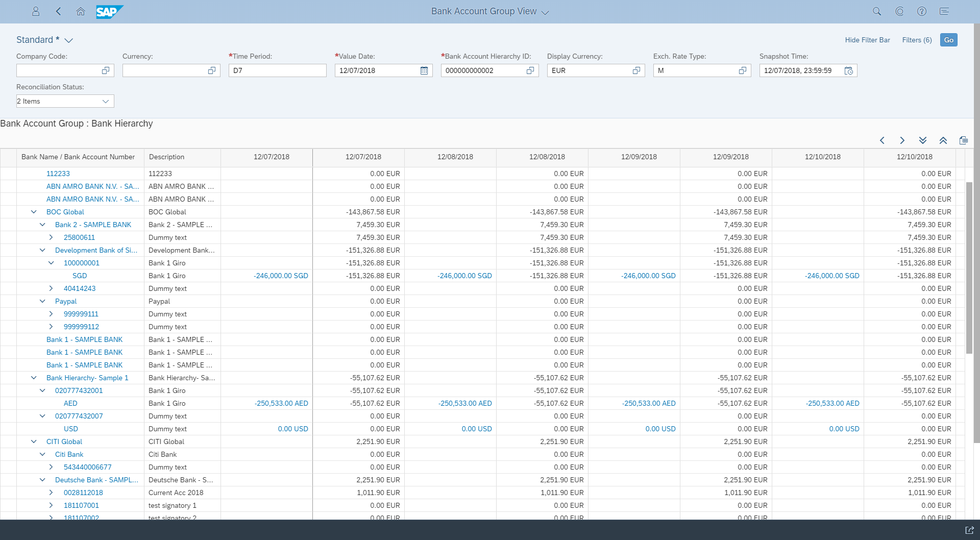The width and height of the screenshot is (980, 540).
Task: Open the header search icon
Action: pyautogui.click(x=877, y=11)
